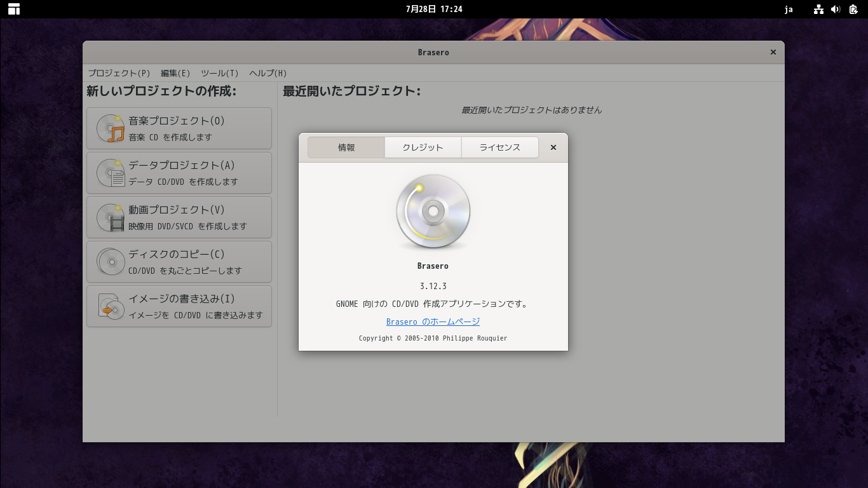Start a 音楽プロジェクト(O)
The image size is (868, 488).
coord(179,128)
